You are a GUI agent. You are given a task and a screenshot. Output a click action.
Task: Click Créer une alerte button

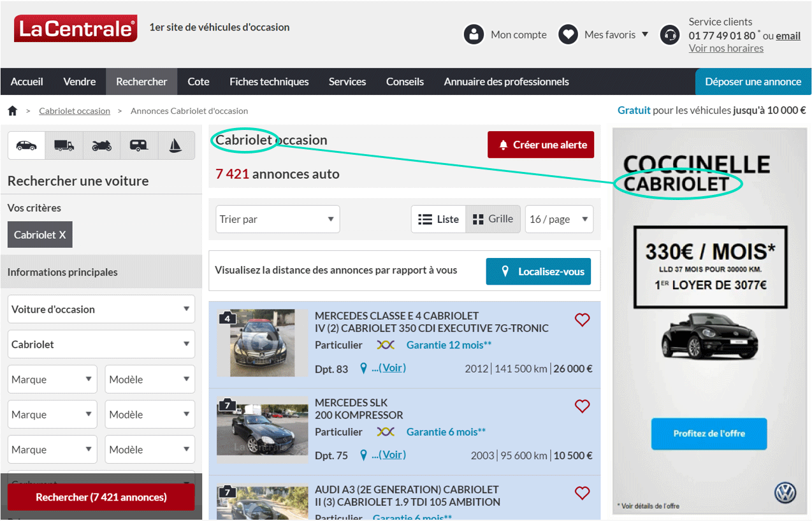point(540,145)
